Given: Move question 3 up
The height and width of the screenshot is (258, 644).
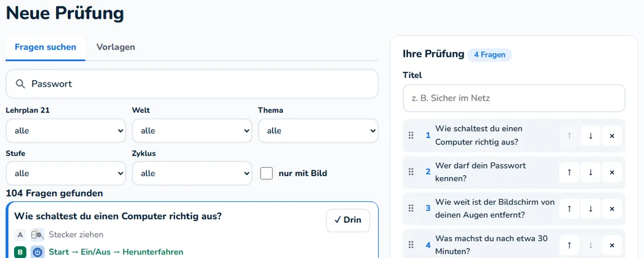Looking at the screenshot, I should tap(569, 209).
